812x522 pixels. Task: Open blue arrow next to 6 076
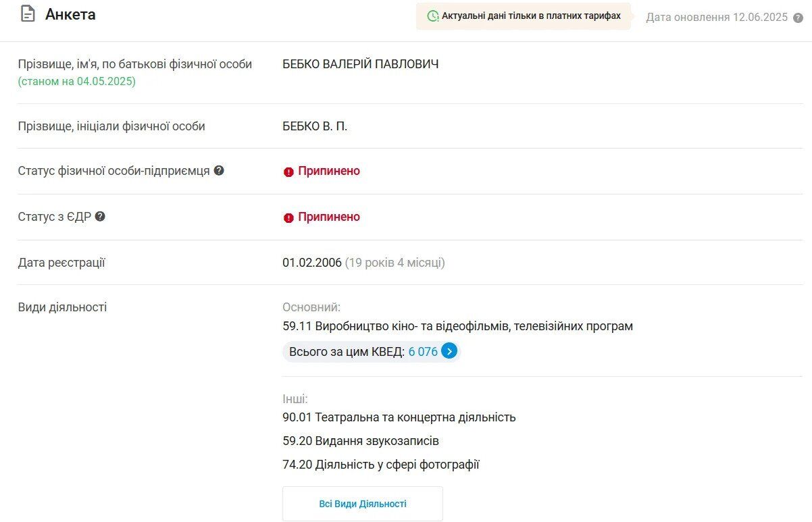[x=450, y=351]
